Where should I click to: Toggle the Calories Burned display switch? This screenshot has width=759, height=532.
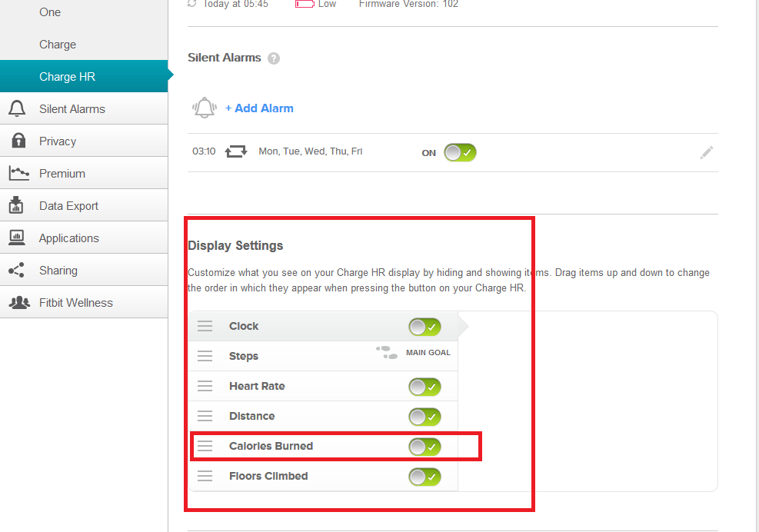click(x=424, y=447)
